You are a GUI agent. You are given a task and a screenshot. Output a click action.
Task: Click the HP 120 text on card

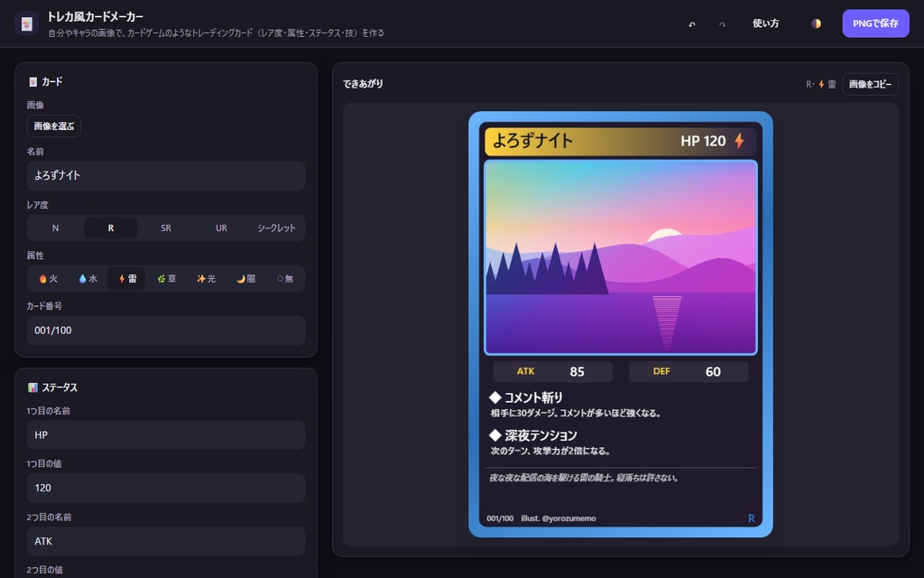703,141
